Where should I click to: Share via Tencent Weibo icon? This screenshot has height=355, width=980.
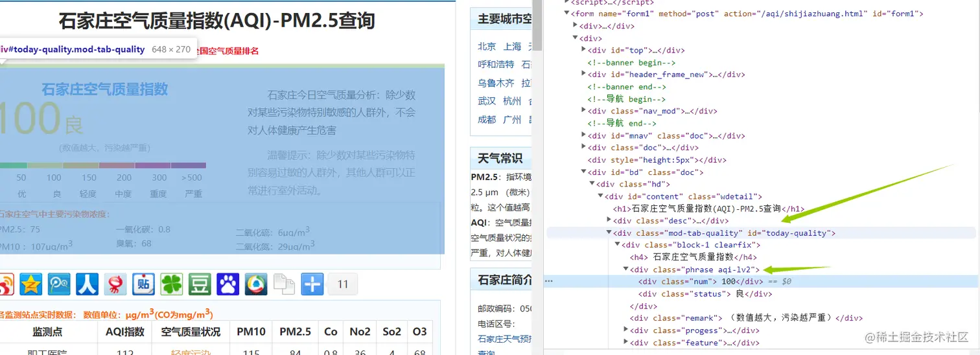[59, 284]
